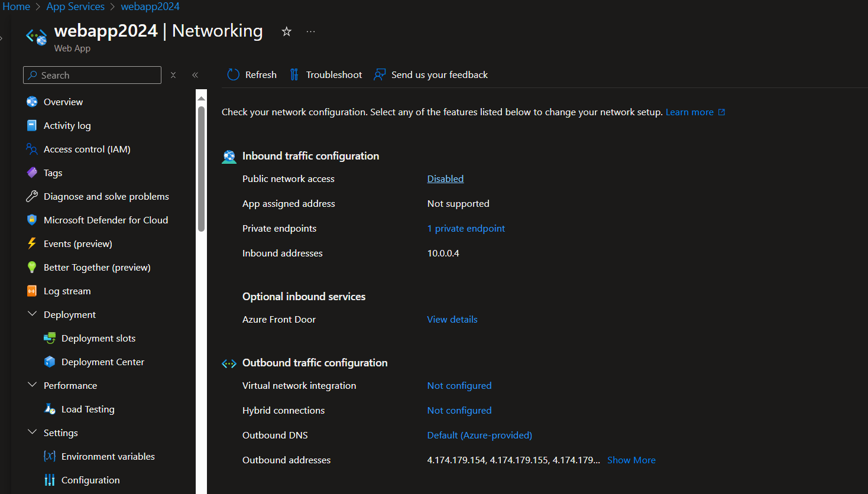Open the more options ellipsis in header
868x494 pixels.
click(310, 31)
